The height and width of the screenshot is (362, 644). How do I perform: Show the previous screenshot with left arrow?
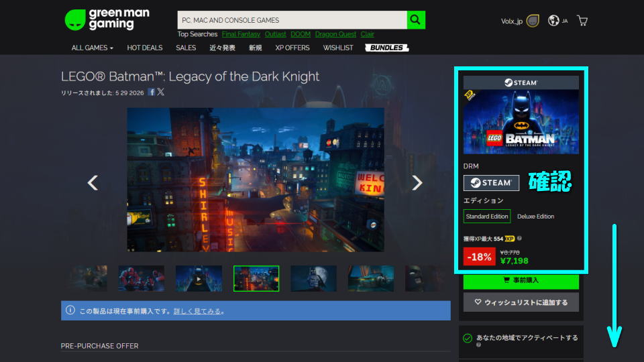coord(93,182)
